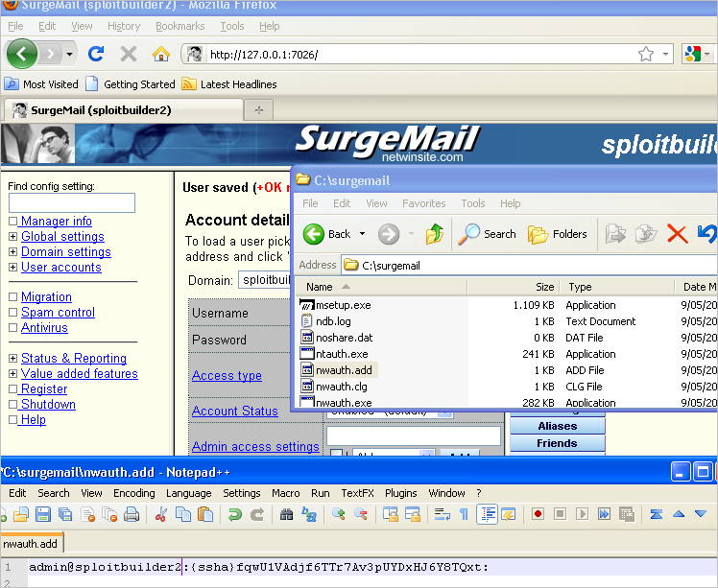Click the Cut scissors icon in Notepad++
Image resolution: width=718 pixels, height=588 pixels.
160,514
